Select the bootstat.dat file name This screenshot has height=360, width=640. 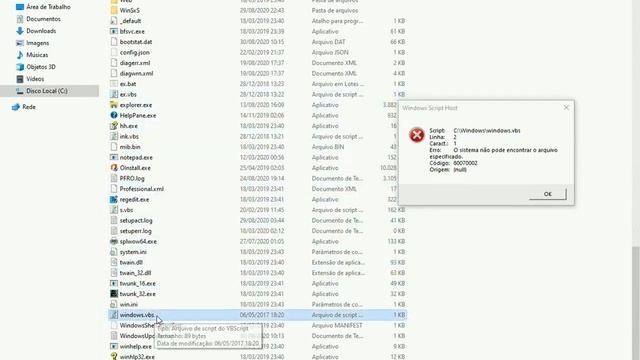[x=136, y=42]
